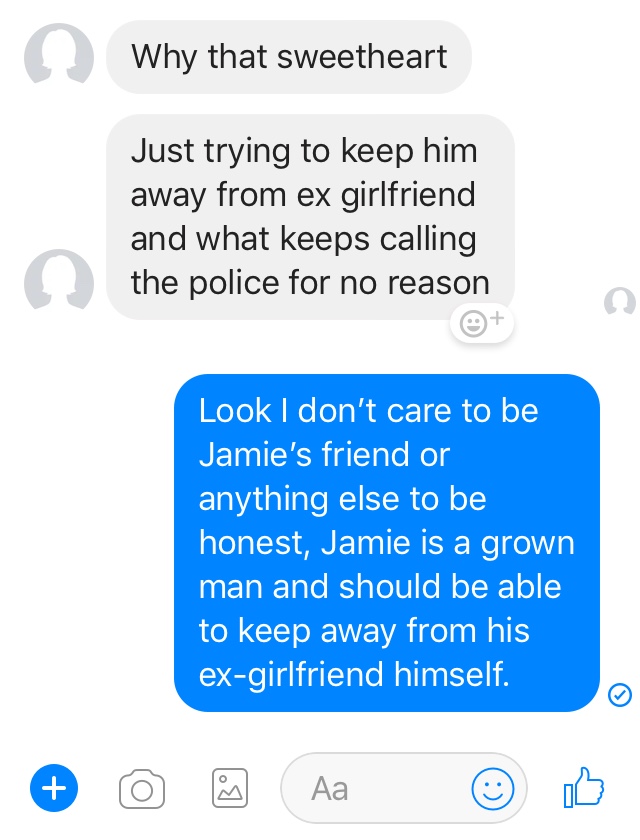Viewport: 640px width, 840px height.
Task: Tap the delivered checkmark status icon
Action: (x=620, y=695)
